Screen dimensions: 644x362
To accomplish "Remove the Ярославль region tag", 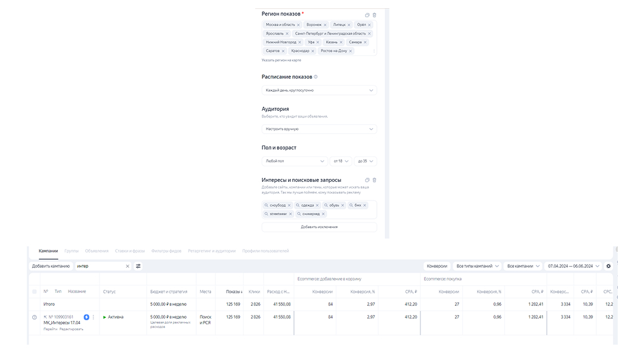I will click(x=287, y=33).
